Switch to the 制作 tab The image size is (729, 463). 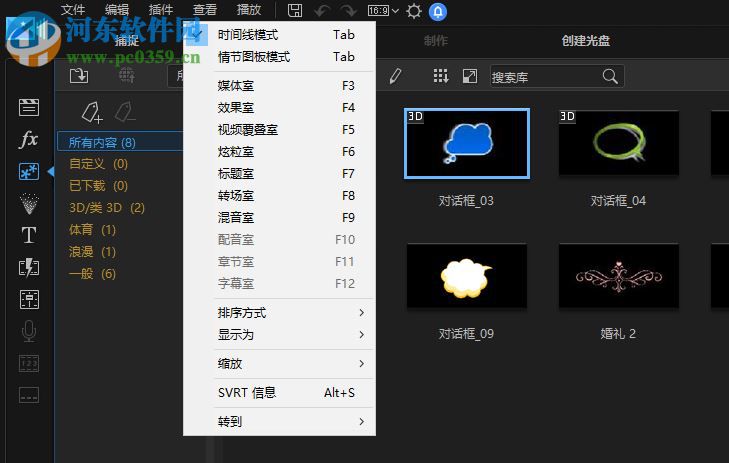[436, 41]
